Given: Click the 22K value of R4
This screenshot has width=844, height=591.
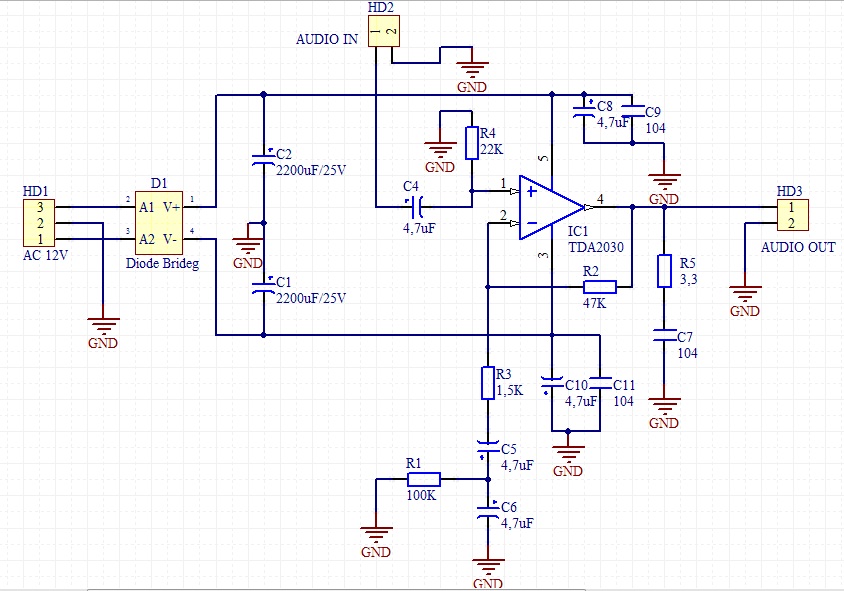Looking at the screenshot, I should [x=491, y=150].
